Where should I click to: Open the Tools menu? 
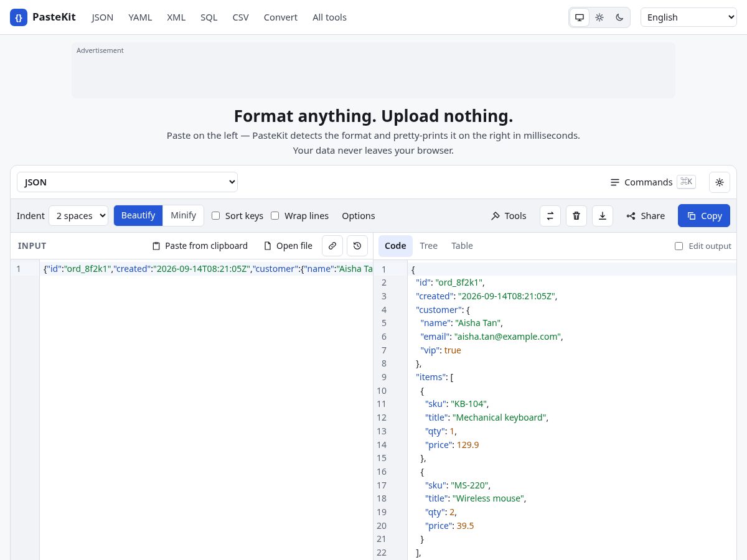509,216
